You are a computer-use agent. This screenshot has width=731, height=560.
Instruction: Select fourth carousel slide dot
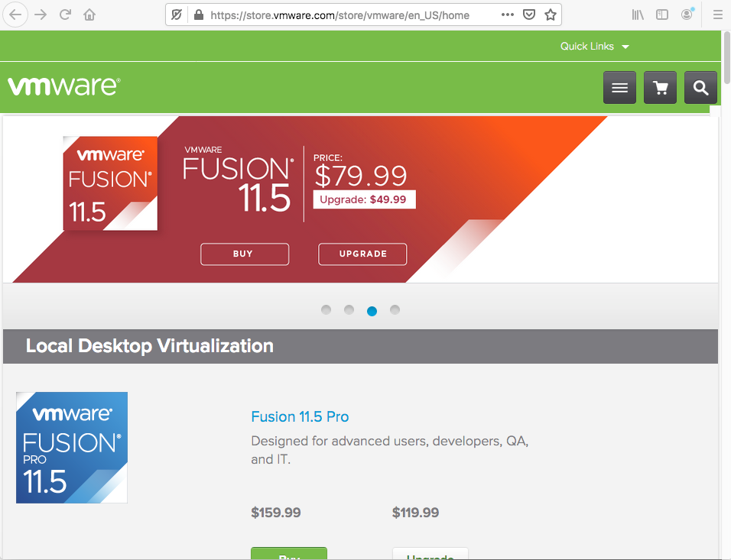click(x=395, y=309)
